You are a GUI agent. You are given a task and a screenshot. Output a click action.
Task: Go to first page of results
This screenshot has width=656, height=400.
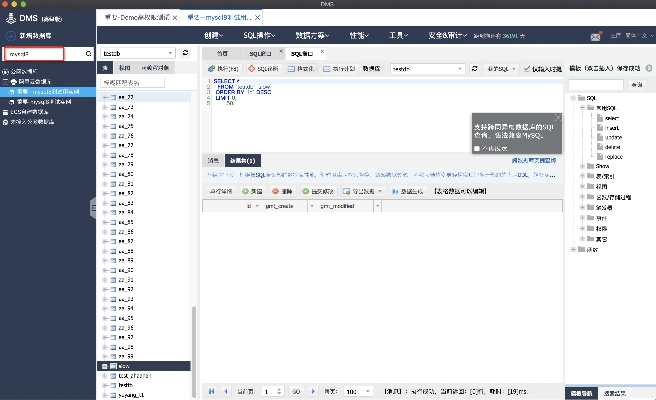pyautogui.click(x=211, y=391)
